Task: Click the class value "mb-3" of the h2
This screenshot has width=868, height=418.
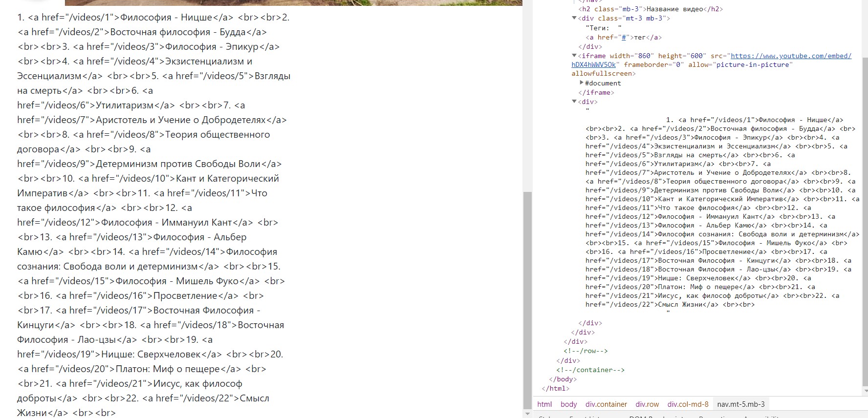Action: [x=630, y=9]
